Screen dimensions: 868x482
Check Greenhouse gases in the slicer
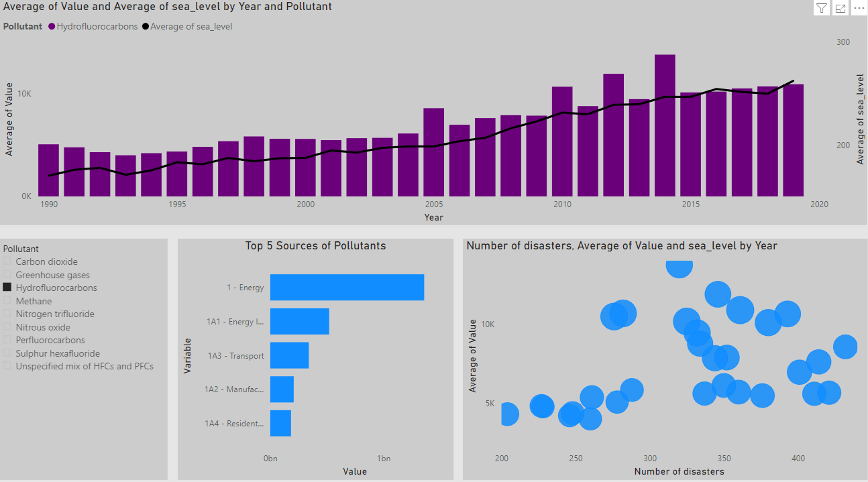[x=8, y=274]
